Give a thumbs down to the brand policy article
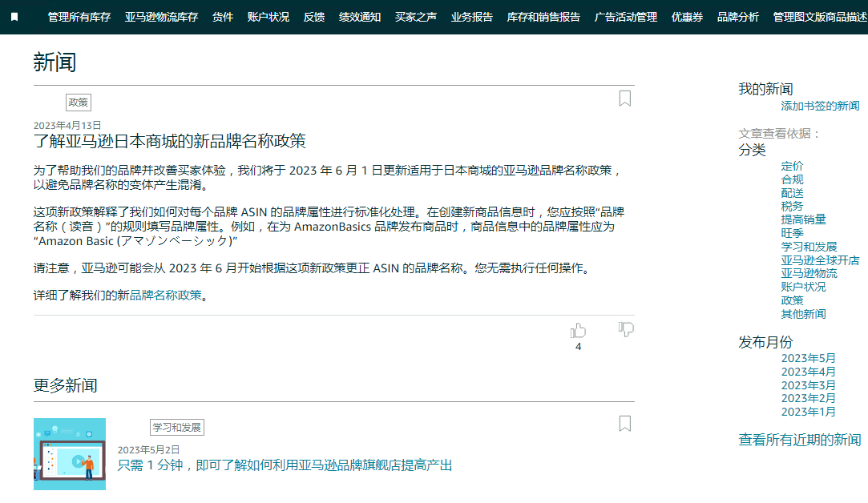This screenshot has width=868, height=503. (x=625, y=328)
